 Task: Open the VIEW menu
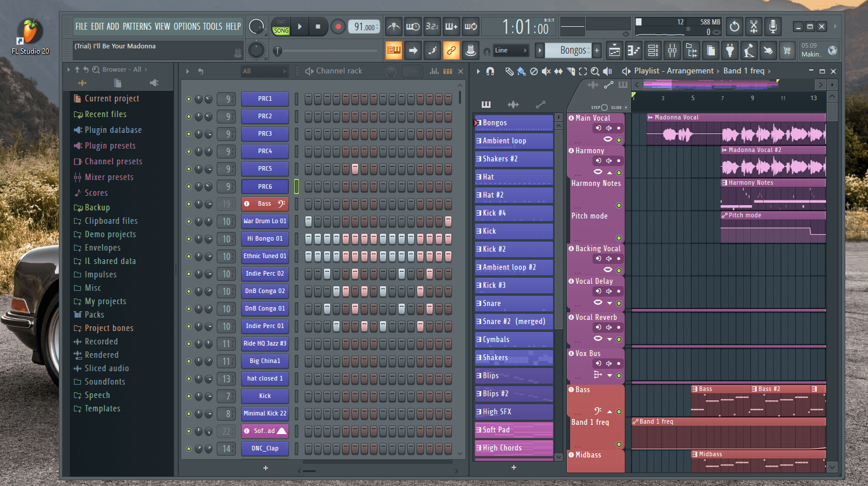(x=162, y=27)
